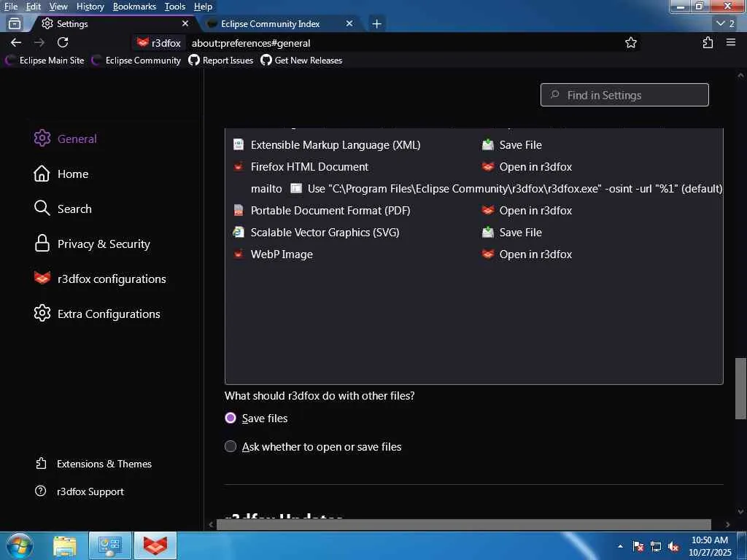This screenshot has width=747, height=560.
Task: Click the taskbar clock showing 10:50 AM
Action: click(710, 546)
